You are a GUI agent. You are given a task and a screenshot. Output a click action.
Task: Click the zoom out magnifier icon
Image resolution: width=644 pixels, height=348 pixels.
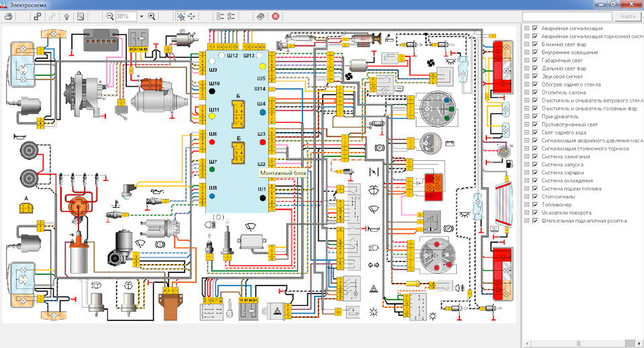pyautogui.click(x=109, y=16)
